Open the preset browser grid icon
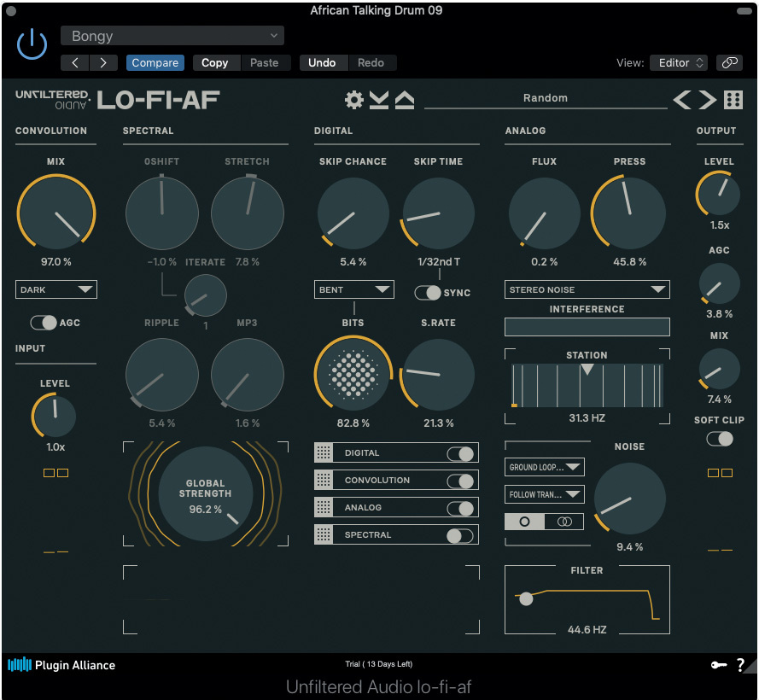This screenshot has height=700, width=759. pos(733,100)
